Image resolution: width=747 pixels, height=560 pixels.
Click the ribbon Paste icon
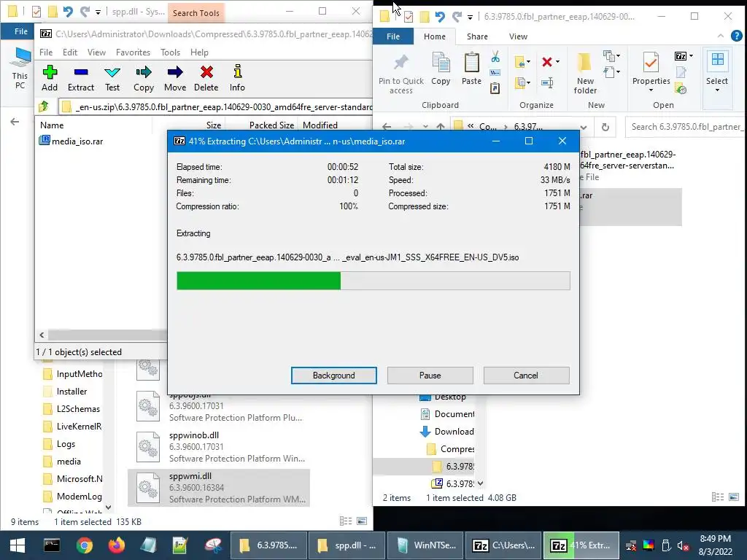coord(471,69)
